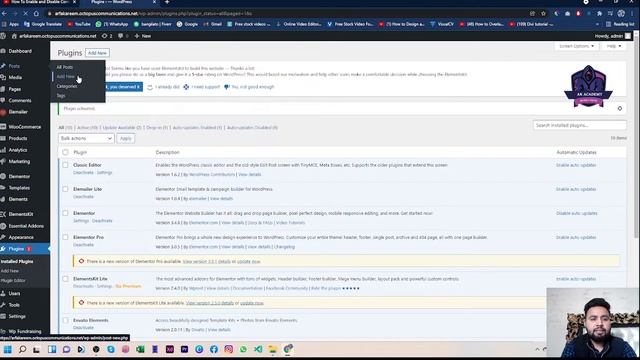Go to the browser home page
The image size is (640, 360).
point(36,13)
